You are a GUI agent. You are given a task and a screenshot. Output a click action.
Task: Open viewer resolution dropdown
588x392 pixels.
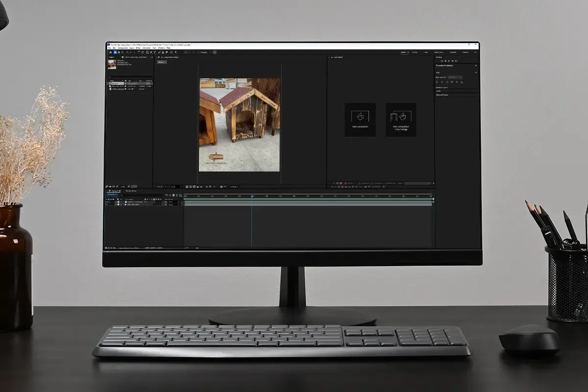pyautogui.click(x=176, y=187)
